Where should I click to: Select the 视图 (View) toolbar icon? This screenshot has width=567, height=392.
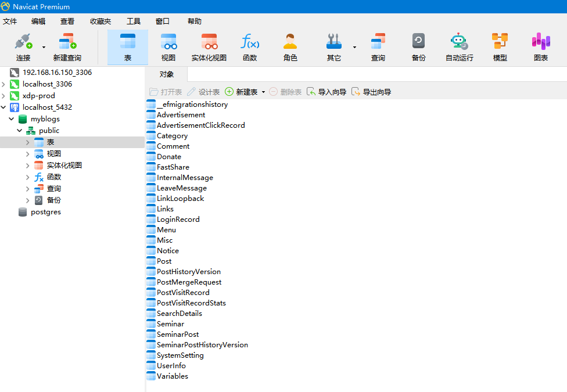click(168, 46)
